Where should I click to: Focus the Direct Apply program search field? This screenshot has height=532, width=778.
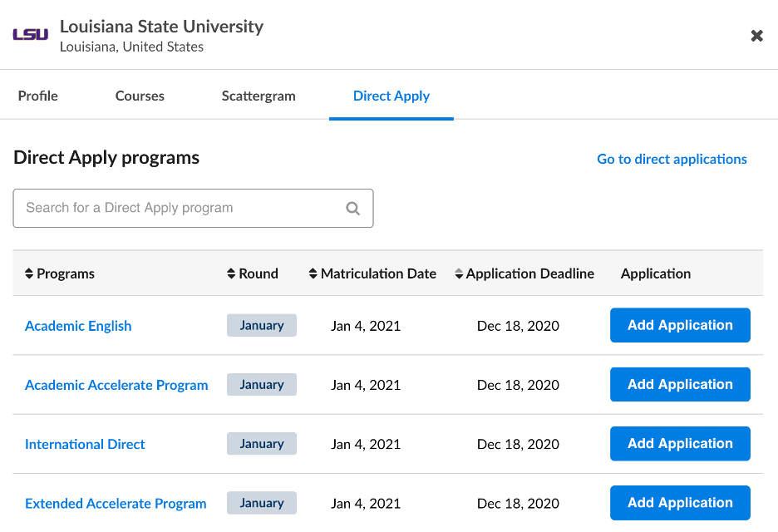[193, 208]
